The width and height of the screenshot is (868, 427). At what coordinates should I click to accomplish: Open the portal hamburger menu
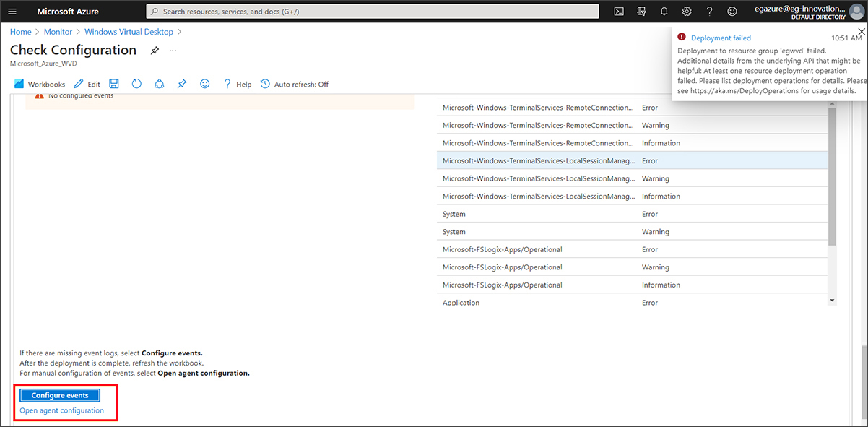click(12, 12)
